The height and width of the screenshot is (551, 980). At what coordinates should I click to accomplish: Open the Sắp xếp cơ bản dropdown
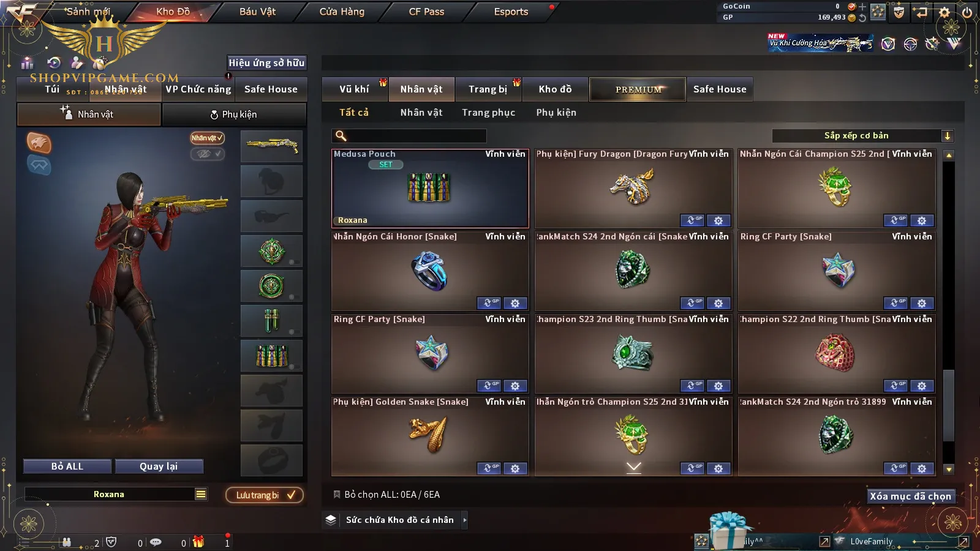point(862,136)
